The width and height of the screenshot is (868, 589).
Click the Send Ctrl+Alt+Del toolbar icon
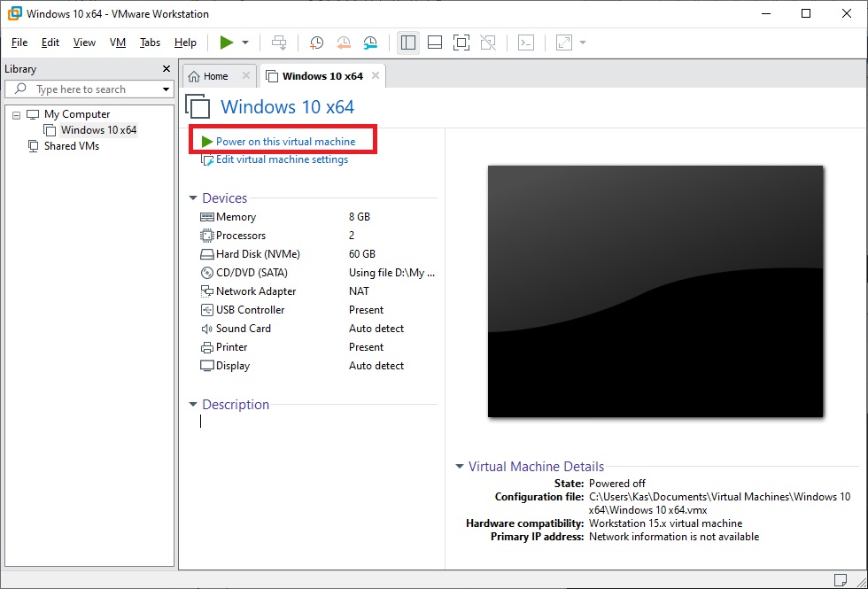279,43
